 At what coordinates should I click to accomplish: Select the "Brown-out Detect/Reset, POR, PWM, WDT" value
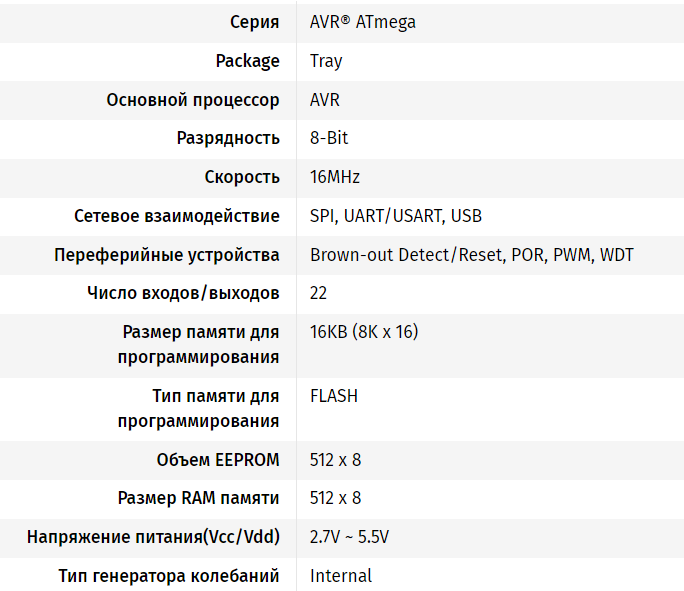click(x=472, y=255)
